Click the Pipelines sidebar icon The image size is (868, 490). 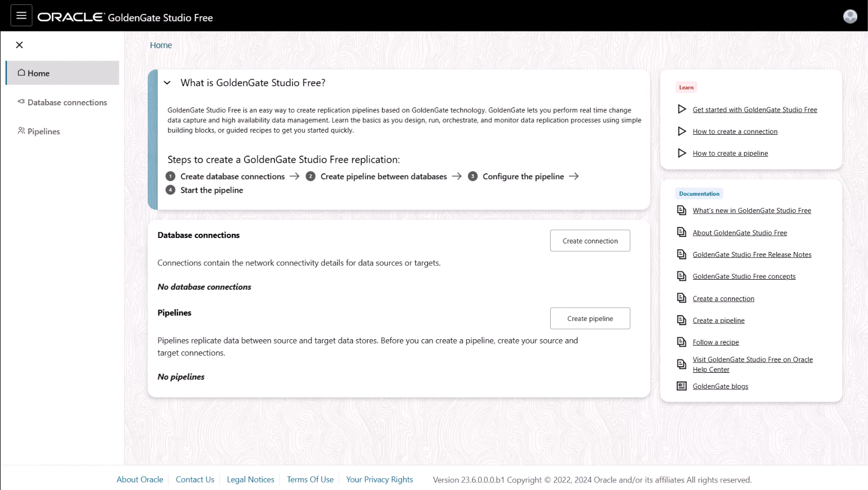point(21,131)
